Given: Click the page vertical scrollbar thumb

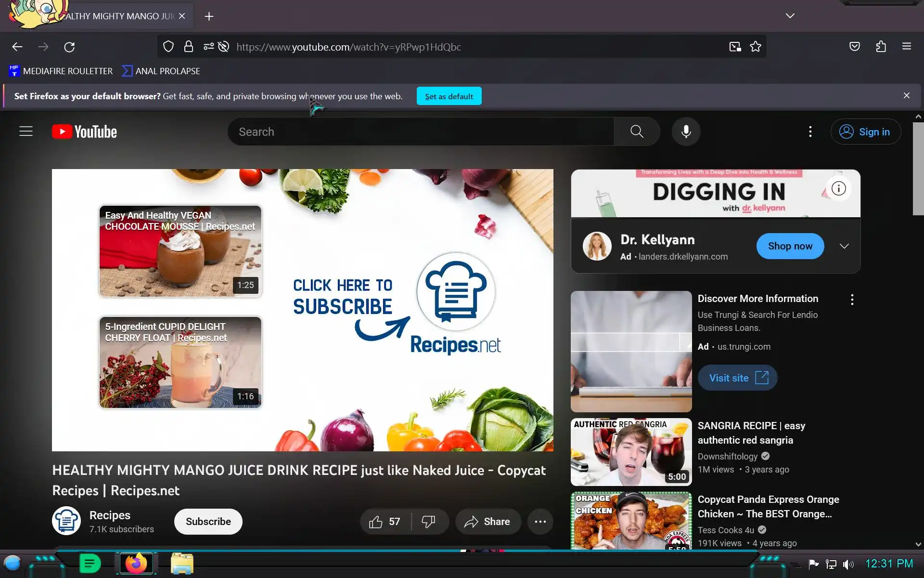Looking at the screenshot, I should (x=918, y=169).
